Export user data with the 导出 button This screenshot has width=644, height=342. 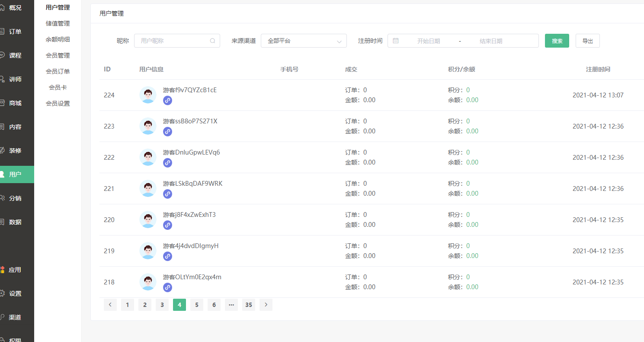point(587,40)
